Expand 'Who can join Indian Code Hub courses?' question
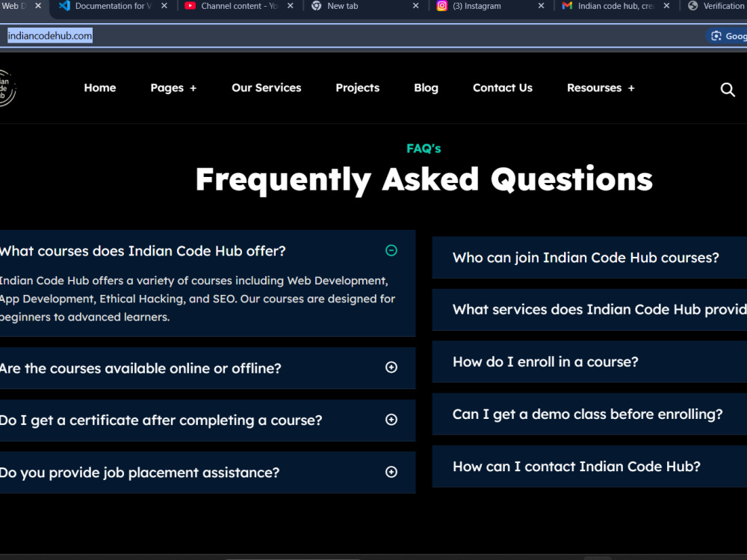The image size is (747, 560). 589,258
